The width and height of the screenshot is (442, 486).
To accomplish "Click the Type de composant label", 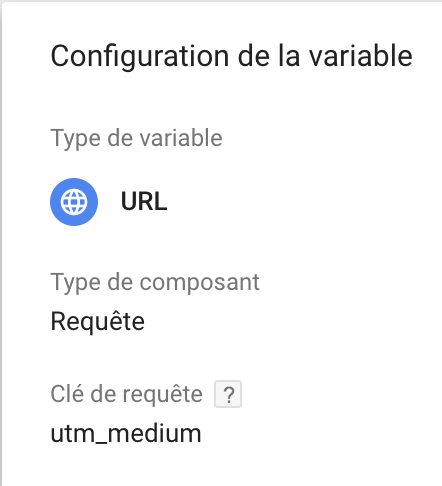I will [155, 283].
